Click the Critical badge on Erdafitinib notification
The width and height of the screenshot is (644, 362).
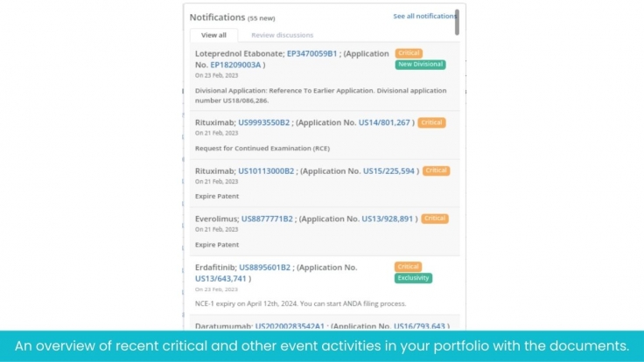coord(409,267)
